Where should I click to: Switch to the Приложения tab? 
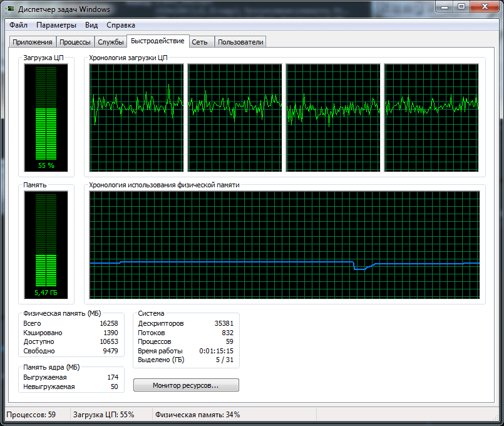(33, 42)
